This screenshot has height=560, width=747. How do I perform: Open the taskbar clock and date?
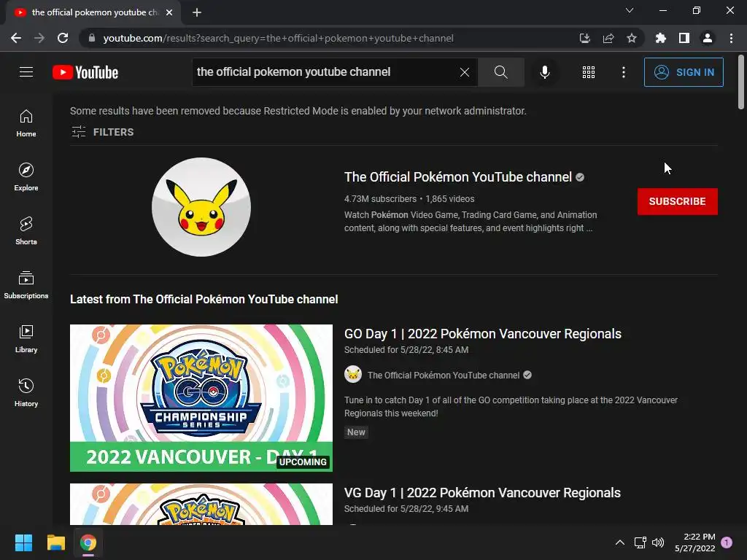tap(695, 542)
